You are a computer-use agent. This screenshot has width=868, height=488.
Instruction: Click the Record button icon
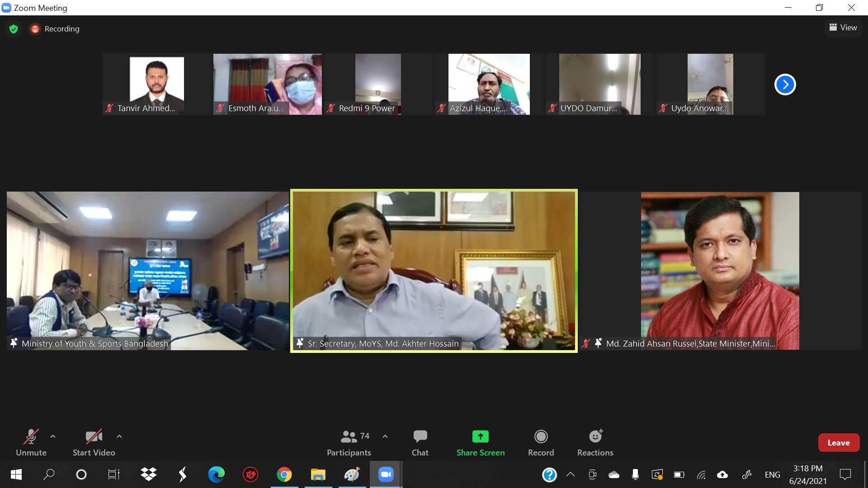(541, 436)
